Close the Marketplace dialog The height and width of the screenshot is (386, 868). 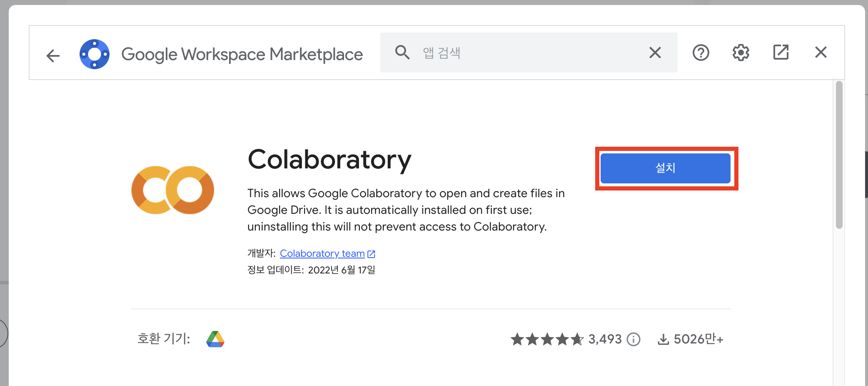(821, 53)
